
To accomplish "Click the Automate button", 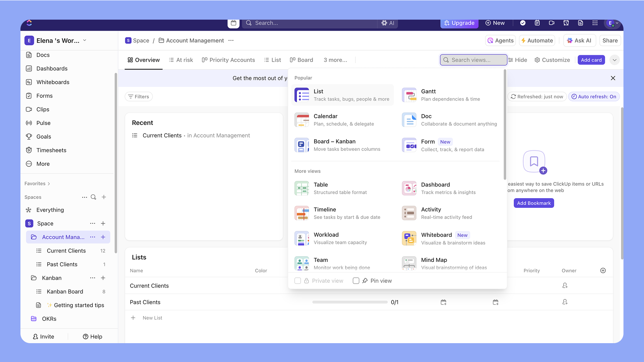I will pos(537,40).
